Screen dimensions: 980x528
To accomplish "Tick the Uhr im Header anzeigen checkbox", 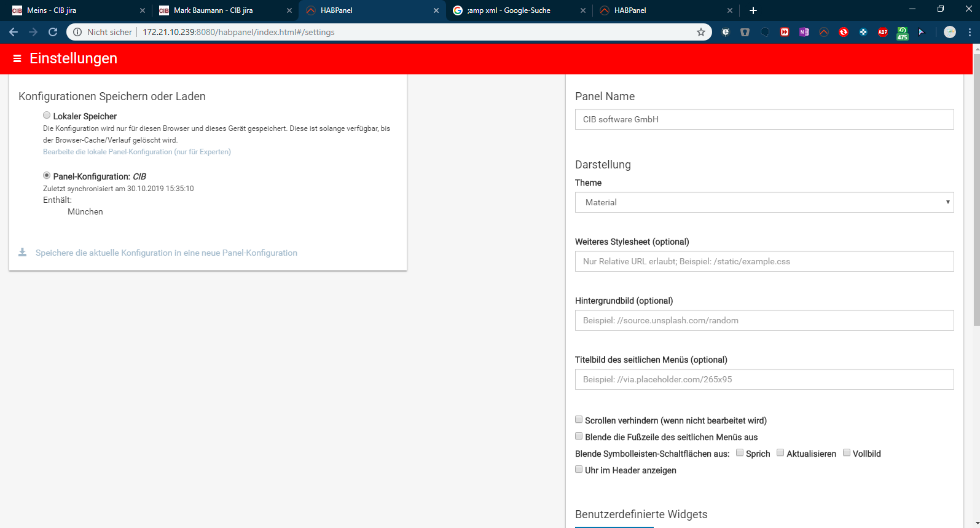I will pos(579,469).
